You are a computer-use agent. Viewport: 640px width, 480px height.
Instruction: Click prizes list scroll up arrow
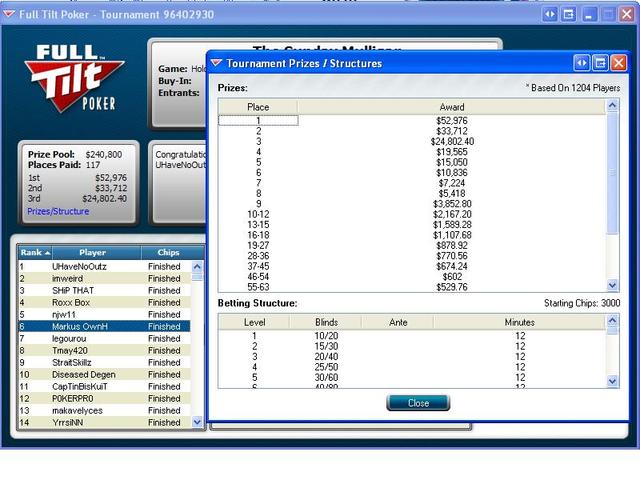612,106
